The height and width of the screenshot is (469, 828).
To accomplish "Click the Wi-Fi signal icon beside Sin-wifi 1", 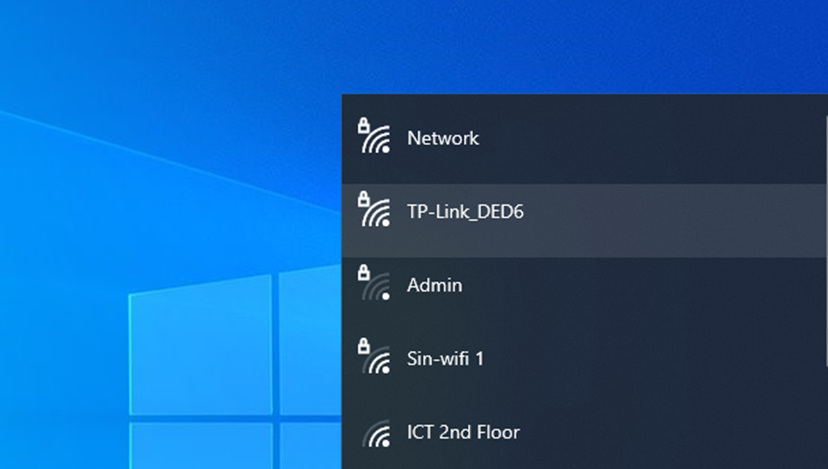I will coord(376,361).
